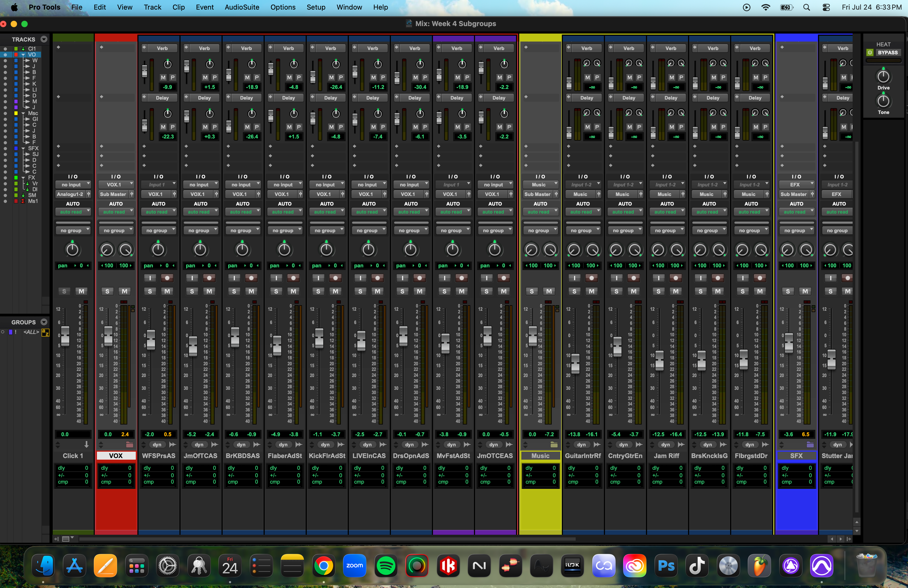908x588 pixels.
Task: Open Click 1 automation mode auto read
Action: (x=73, y=212)
